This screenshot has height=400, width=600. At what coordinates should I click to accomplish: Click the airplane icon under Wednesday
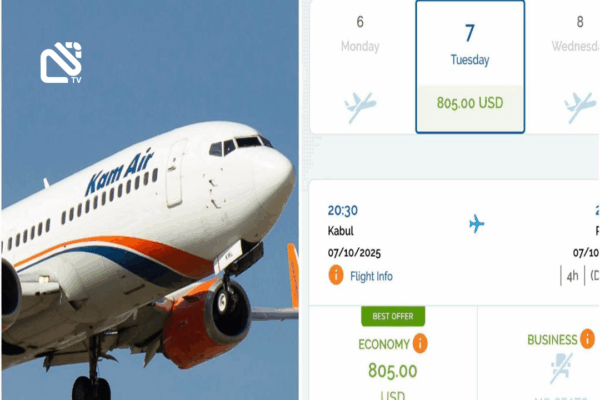click(x=580, y=106)
